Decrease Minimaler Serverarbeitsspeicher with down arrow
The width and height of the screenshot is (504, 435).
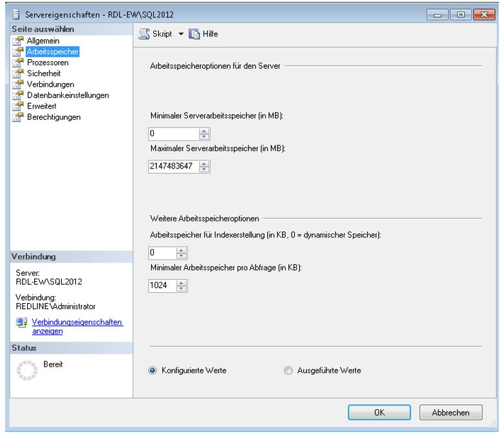click(205, 138)
